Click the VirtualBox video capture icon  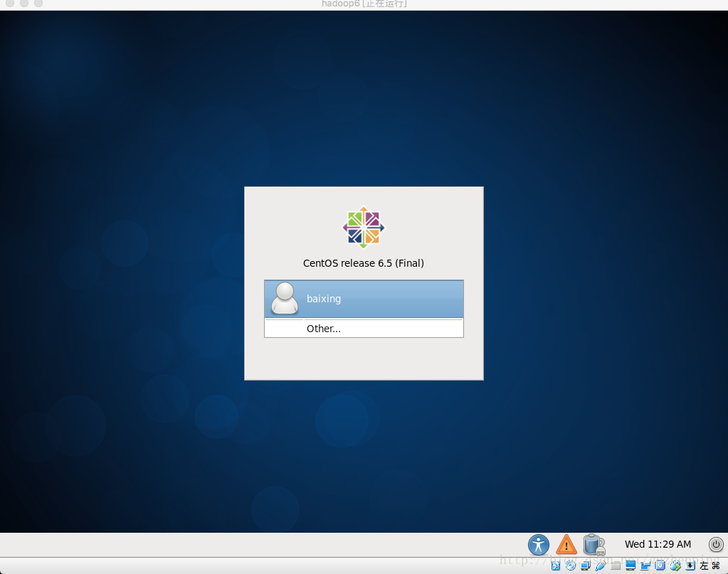pos(645,565)
